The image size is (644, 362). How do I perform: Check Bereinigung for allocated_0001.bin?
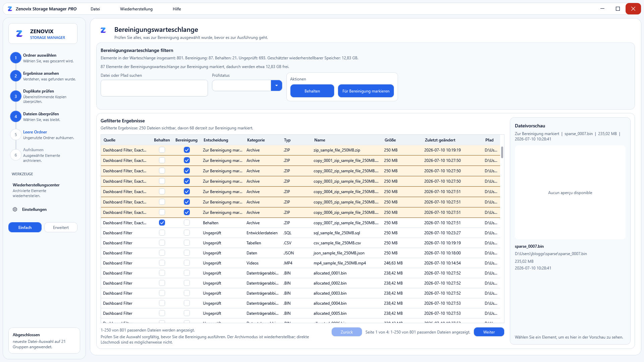tap(187, 273)
